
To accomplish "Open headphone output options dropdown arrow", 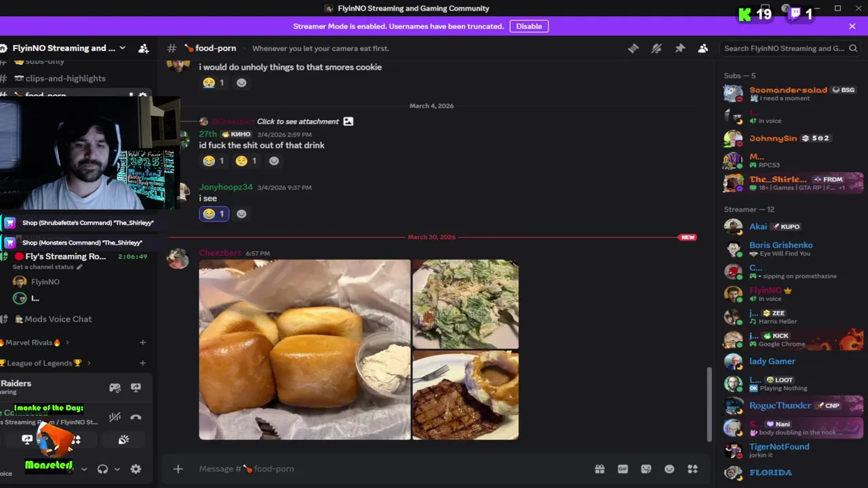I will point(117,469).
